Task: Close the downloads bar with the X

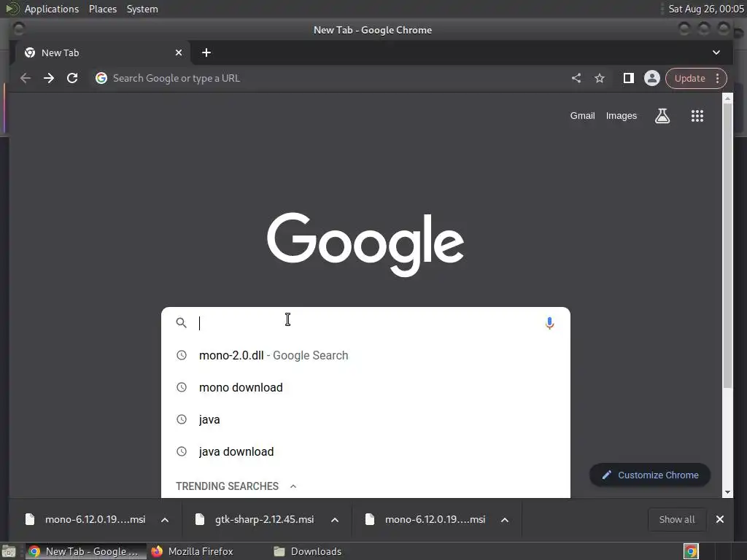Action: pyautogui.click(x=720, y=519)
